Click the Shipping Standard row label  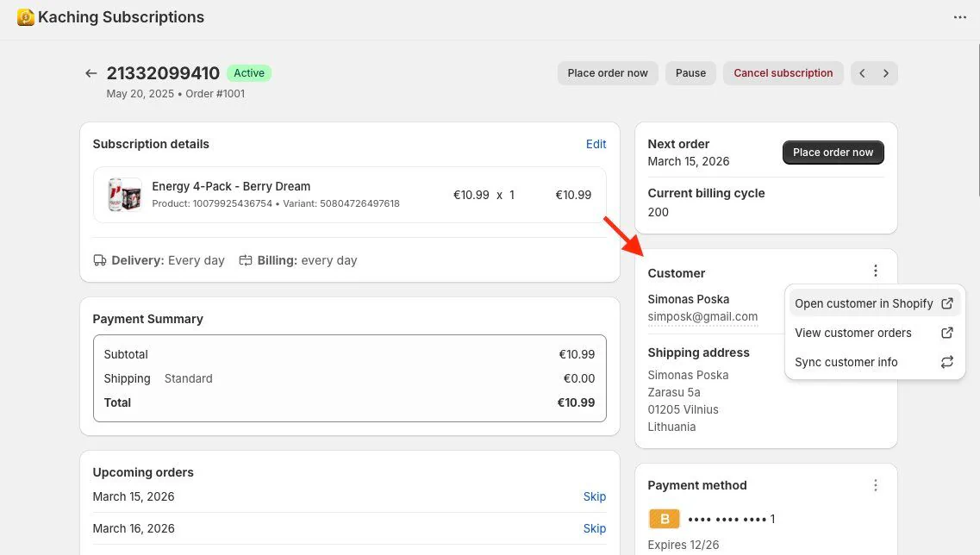click(158, 378)
